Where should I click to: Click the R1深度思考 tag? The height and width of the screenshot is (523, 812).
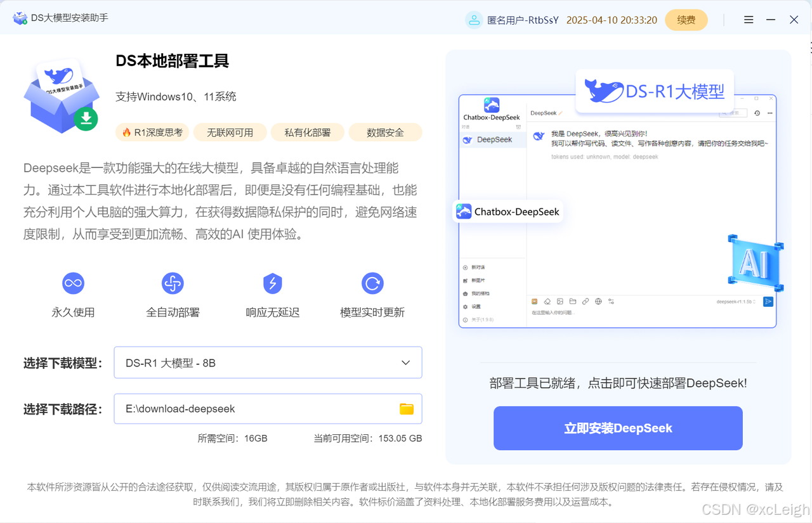point(152,132)
